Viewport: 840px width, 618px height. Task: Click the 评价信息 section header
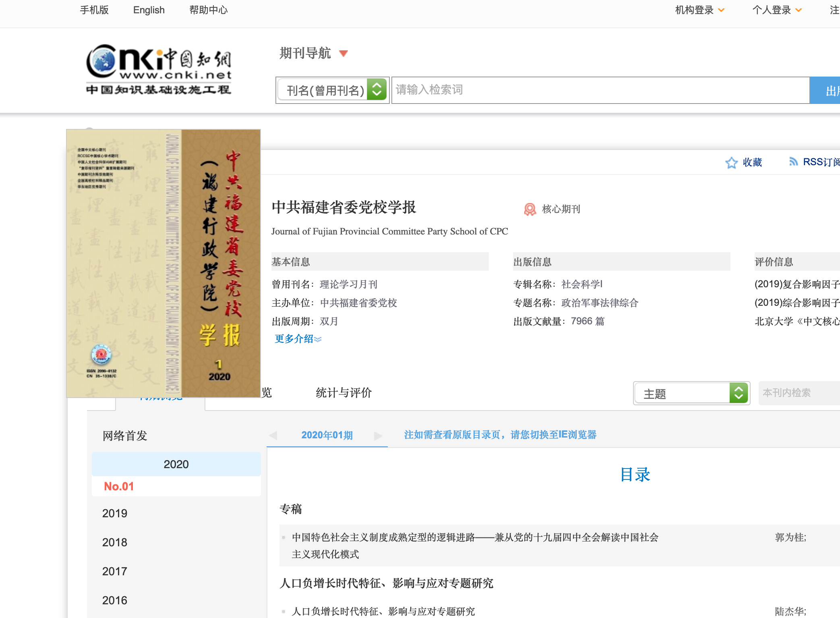[797, 262]
